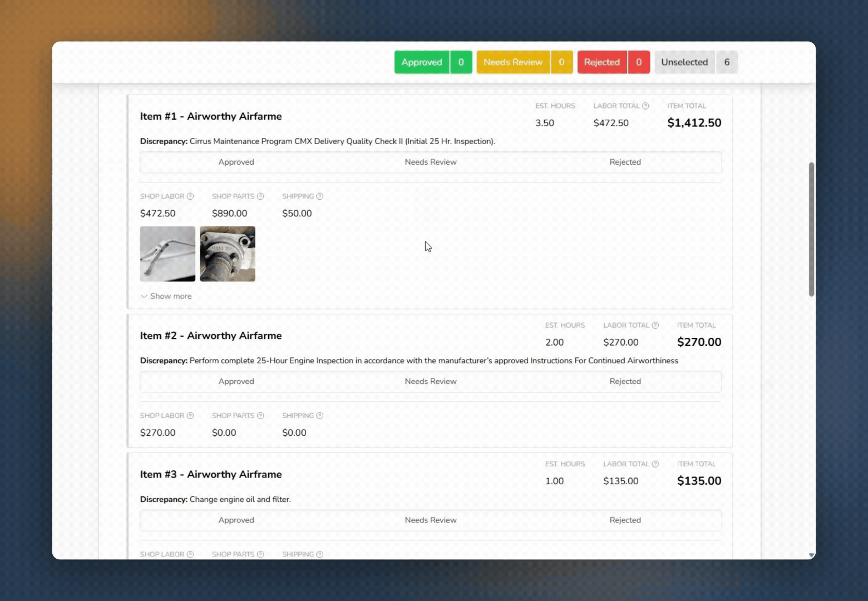868x601 pixels.
Task: Click help icon next to Item #1 Labor Total
Action: tap(645, 106)
